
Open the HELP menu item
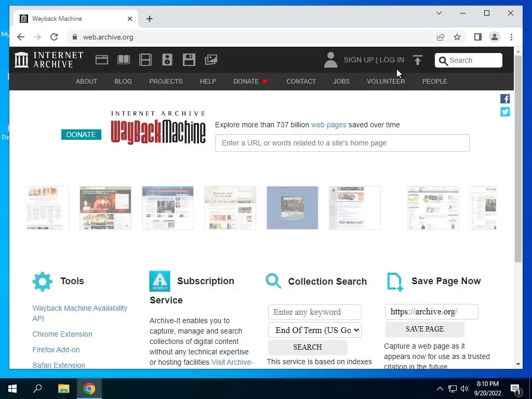click(x=208, y=82)
